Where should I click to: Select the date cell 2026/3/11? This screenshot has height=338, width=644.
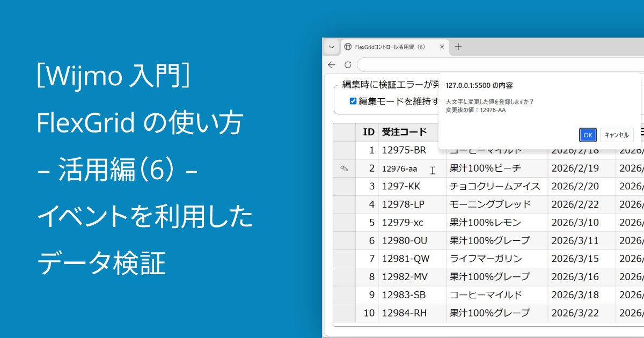click(x=582, y=241)
